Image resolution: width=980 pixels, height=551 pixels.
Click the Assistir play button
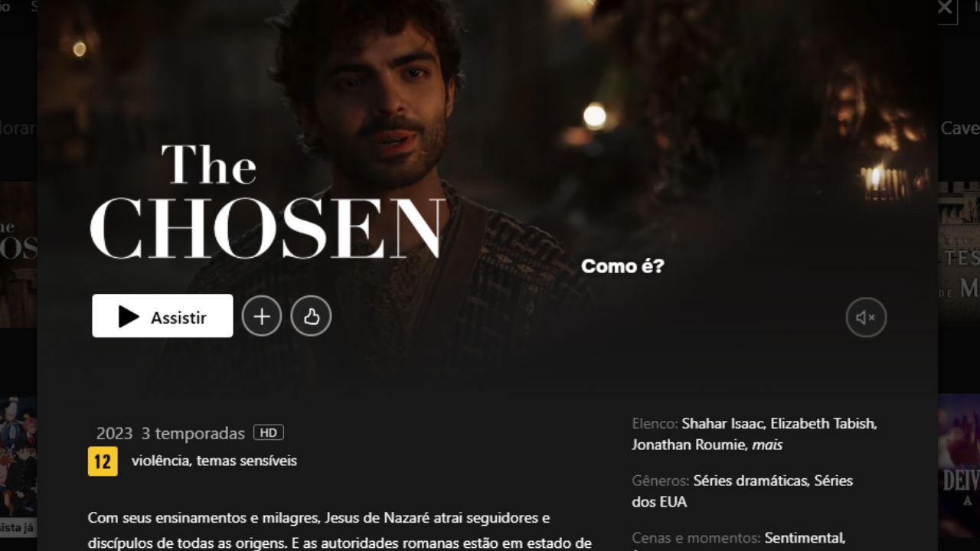coord(162,316)
